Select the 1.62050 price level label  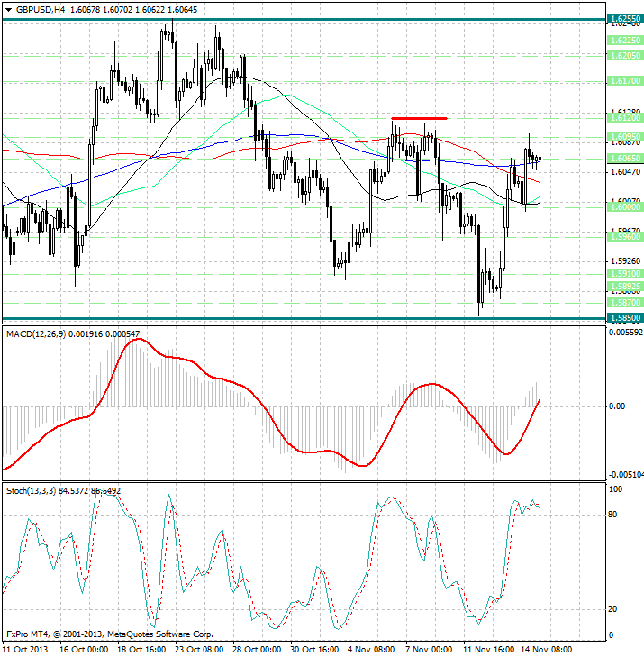pos(625,55)
